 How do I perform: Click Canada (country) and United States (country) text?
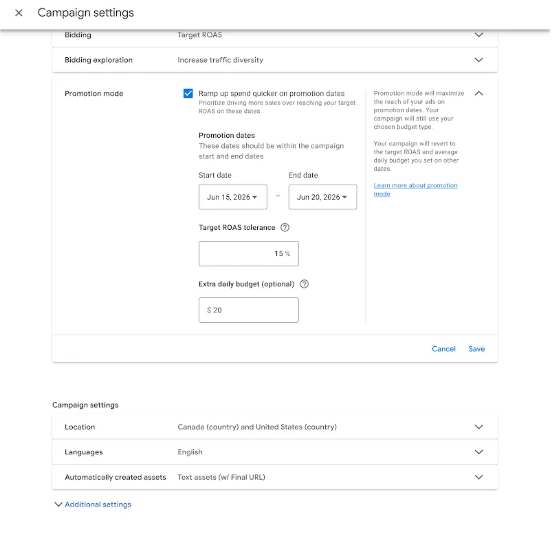(257, 427)
